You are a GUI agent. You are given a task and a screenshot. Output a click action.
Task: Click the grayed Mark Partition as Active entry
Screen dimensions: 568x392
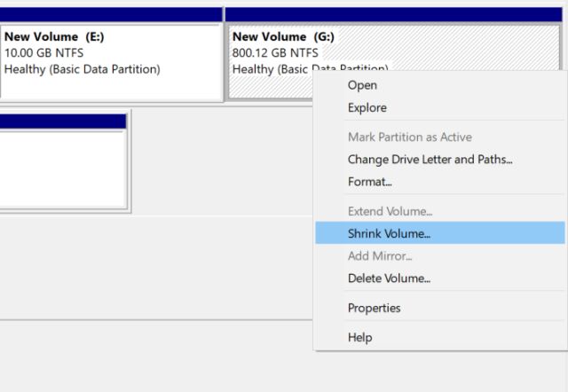click(440, 137)
